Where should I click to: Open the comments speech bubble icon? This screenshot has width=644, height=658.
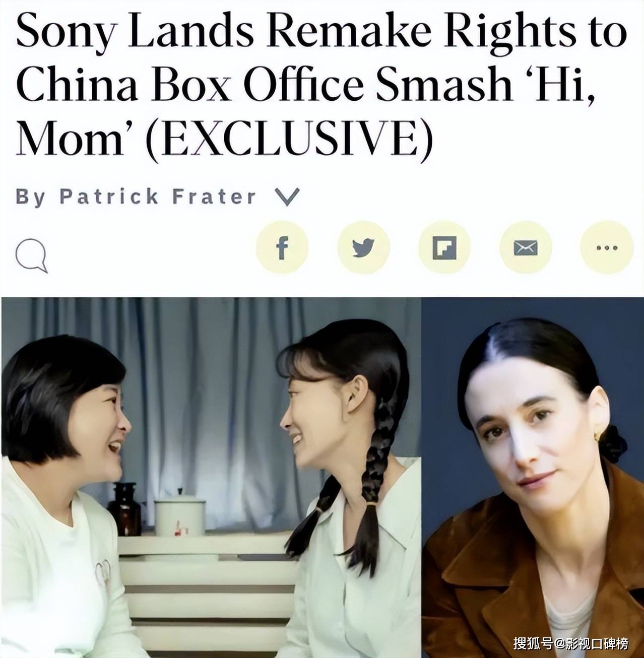[x=31, y=255]
